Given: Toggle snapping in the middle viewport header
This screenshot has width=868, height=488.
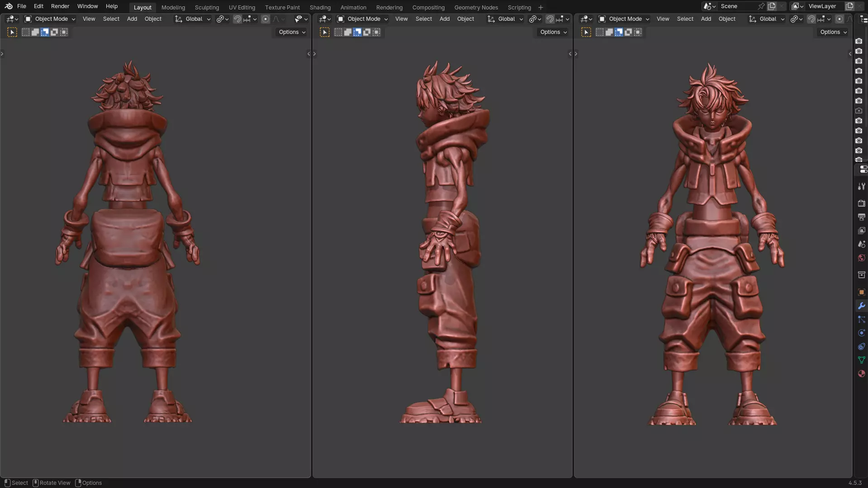Looking at the screenshot, I should pos(550,19).
